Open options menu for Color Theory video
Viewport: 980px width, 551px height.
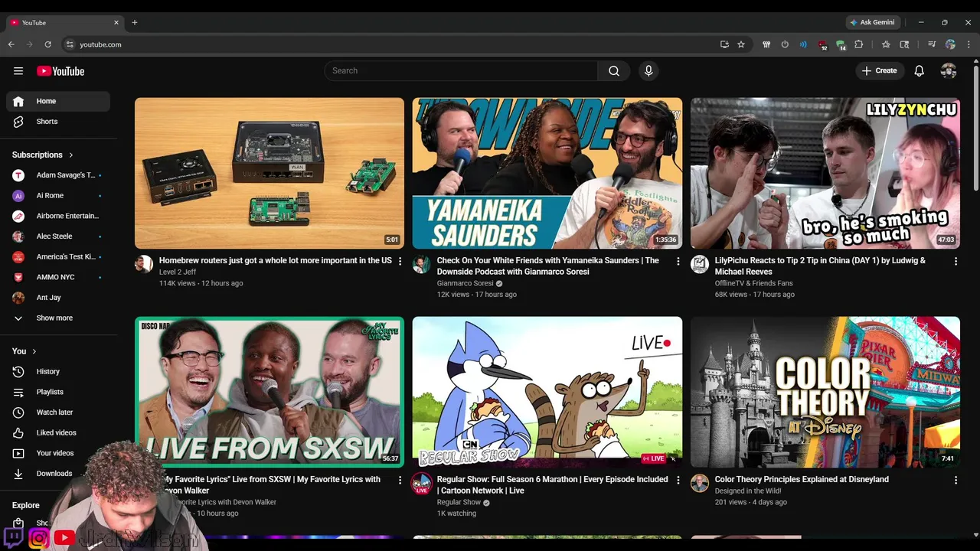tap(955, 480)
